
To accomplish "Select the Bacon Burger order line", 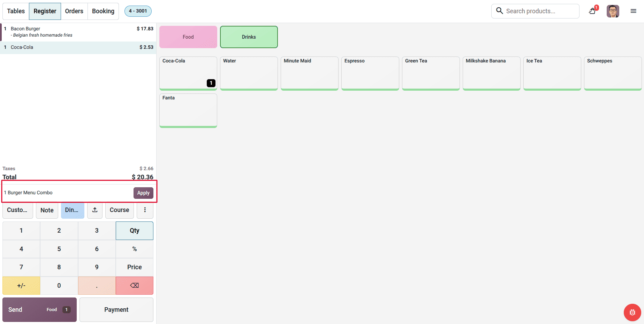I will coord(78,32).
